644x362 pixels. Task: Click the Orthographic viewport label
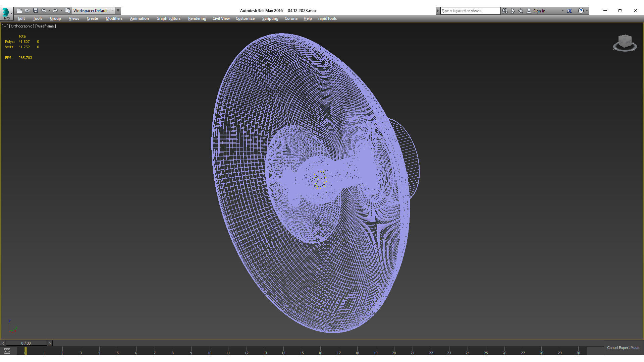pos(21,26)
